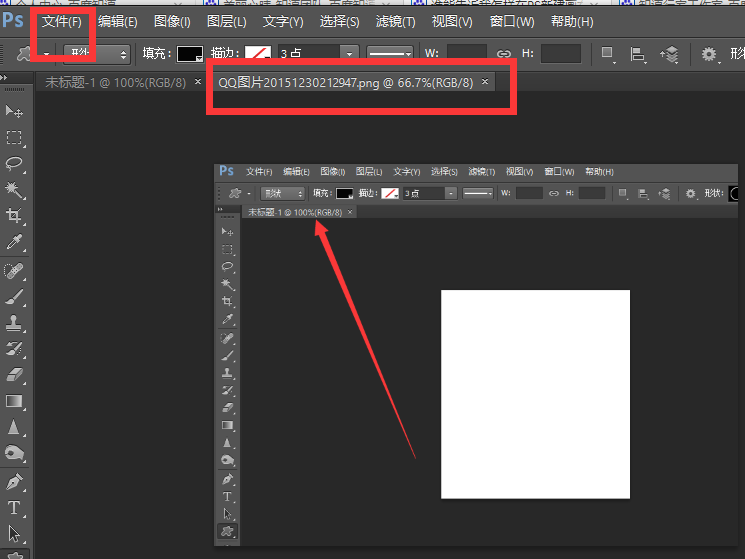Close the QQ图片20151230212947.png tab
The height and width of the screenshot is (559, 745).
click(x=485, y=81)
